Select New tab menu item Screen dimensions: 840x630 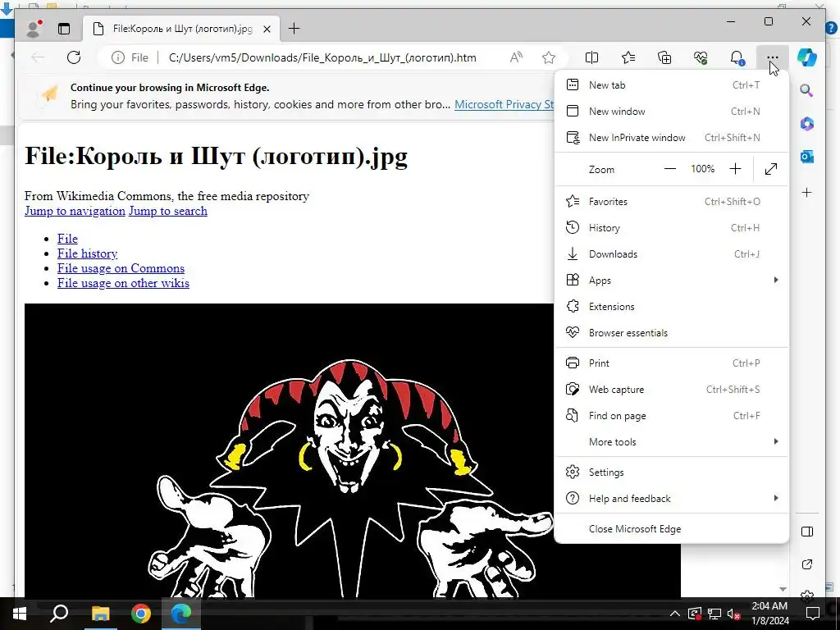coord(671,85)
